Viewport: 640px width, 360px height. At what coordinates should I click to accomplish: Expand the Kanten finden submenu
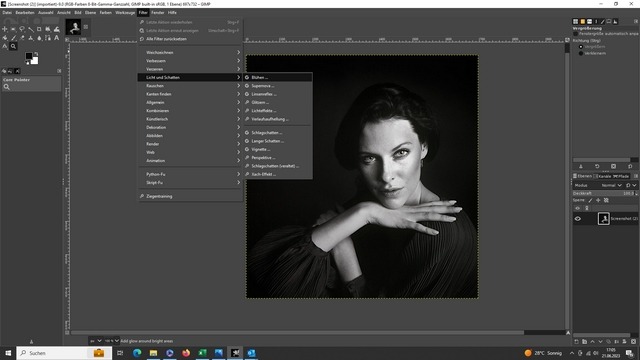(x=190, y=94)
